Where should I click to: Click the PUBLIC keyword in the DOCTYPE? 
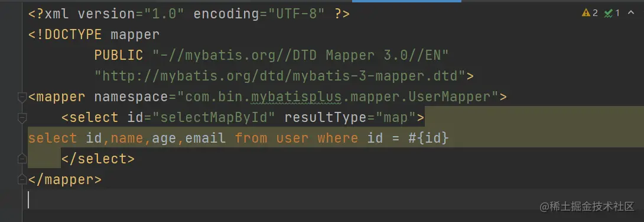tap(119, 55)
